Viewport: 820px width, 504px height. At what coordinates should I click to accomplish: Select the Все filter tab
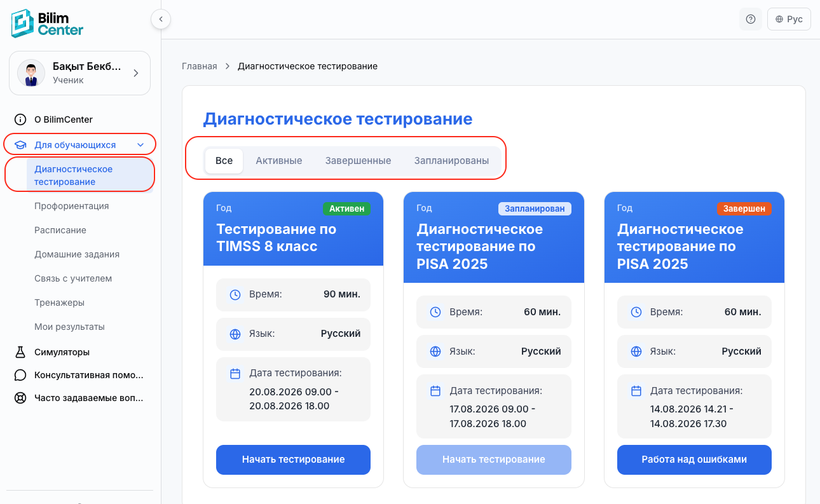[x=224, y=161]
